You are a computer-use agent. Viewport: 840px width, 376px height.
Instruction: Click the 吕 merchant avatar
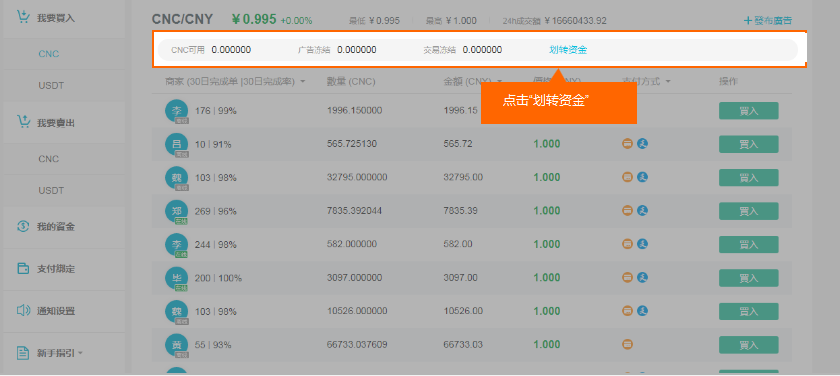(x=177, y=144)
